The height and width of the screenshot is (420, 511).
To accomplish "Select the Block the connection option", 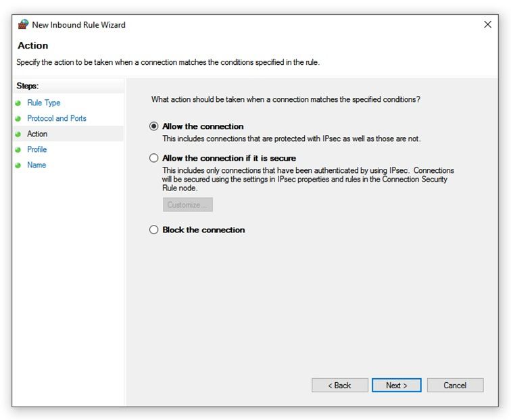I will (154, 230).
